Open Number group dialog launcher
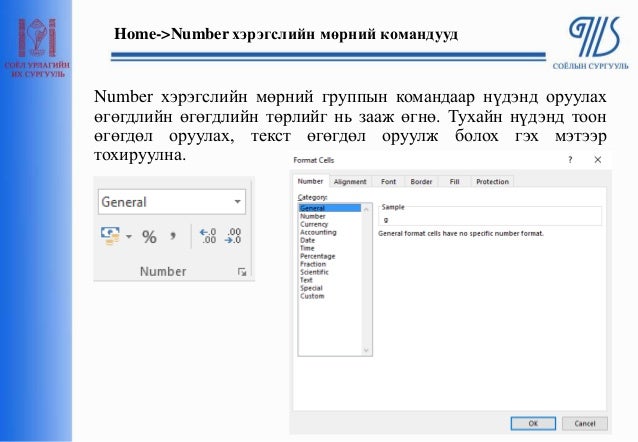 [241, 272]
